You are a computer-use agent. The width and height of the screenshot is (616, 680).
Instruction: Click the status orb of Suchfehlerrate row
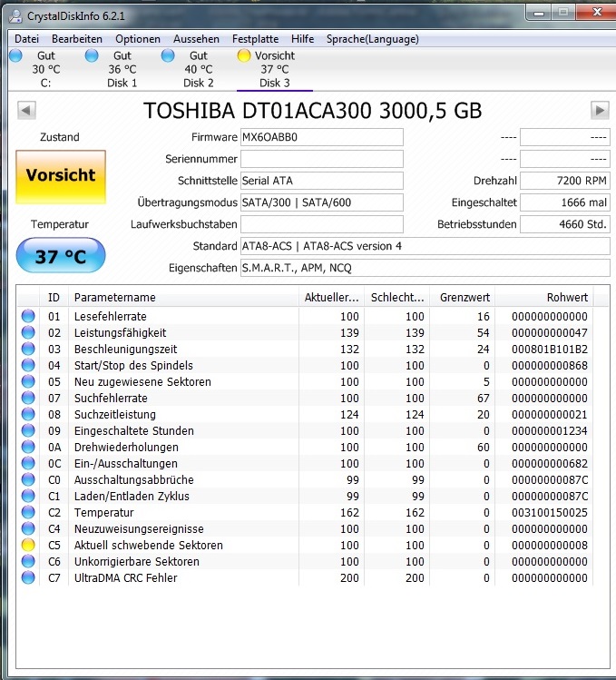[28, 398]
